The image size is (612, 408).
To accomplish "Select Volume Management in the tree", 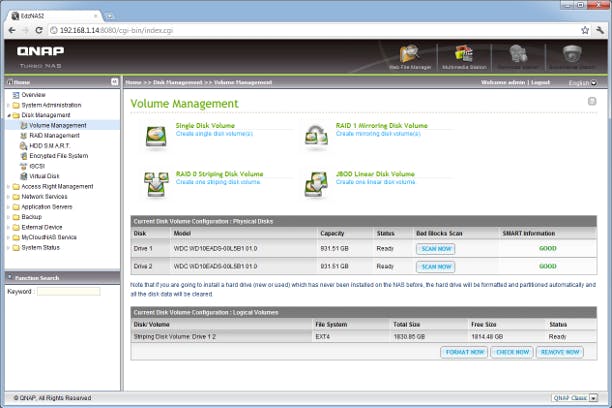I will click(58, 125).
